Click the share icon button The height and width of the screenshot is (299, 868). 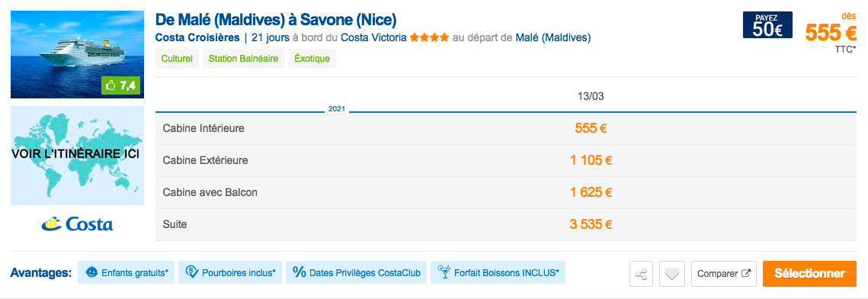point(641,274)
